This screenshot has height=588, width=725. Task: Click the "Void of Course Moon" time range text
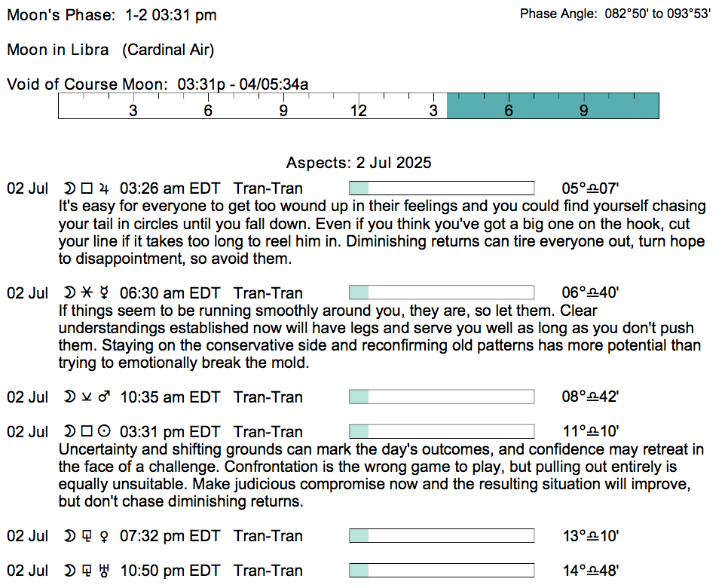point(243,84)
